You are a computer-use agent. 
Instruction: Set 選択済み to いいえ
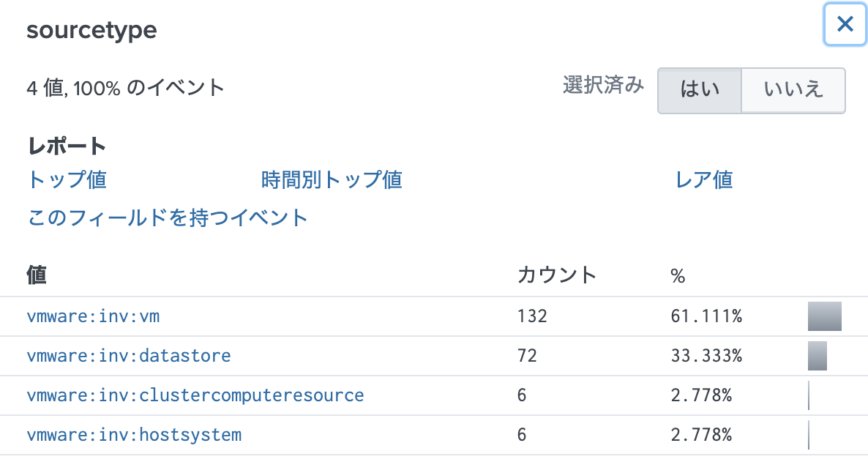point(793,90)
